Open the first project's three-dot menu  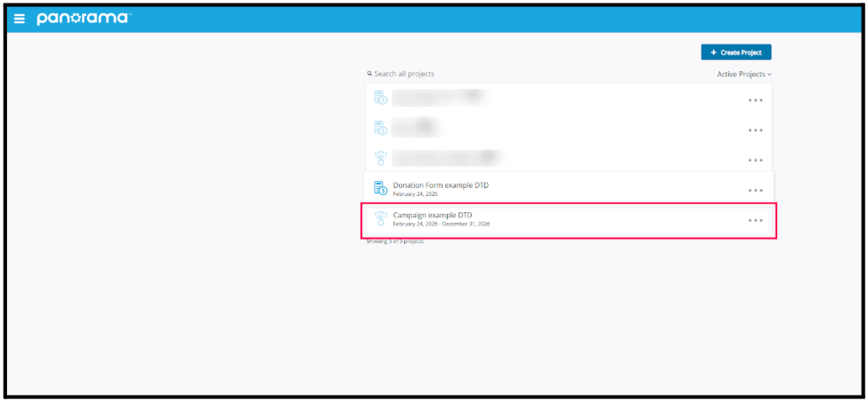[x=755, y=101]
